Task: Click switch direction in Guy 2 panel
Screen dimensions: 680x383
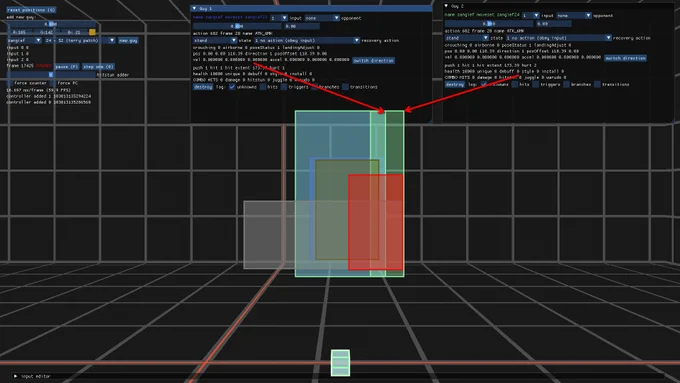Action: point(625,58)
